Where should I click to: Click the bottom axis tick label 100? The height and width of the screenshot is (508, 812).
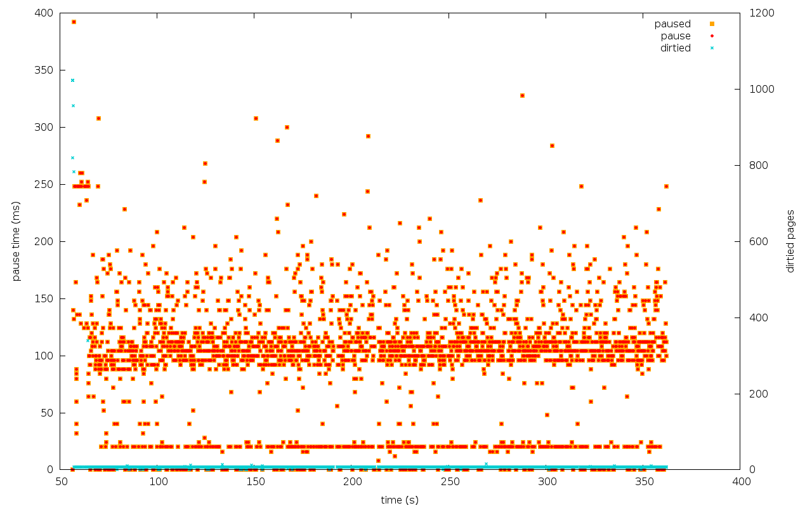[159, 482]
